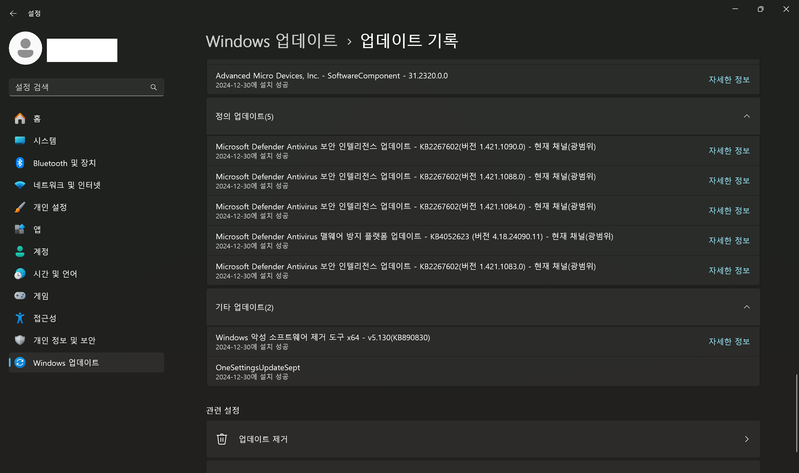Screen dimensions: 799x473
Task: Open 네트워크 및 인터넷 settings
Action: point(86,185)
